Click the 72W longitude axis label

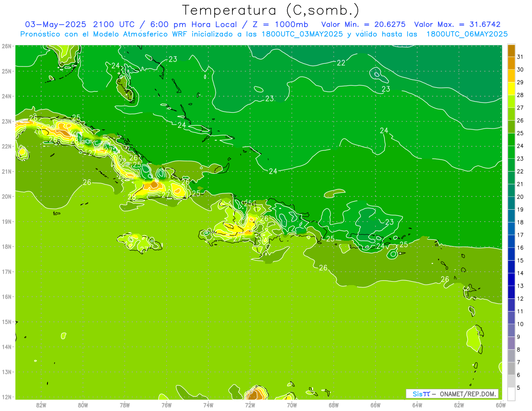(x=250, y=405)
